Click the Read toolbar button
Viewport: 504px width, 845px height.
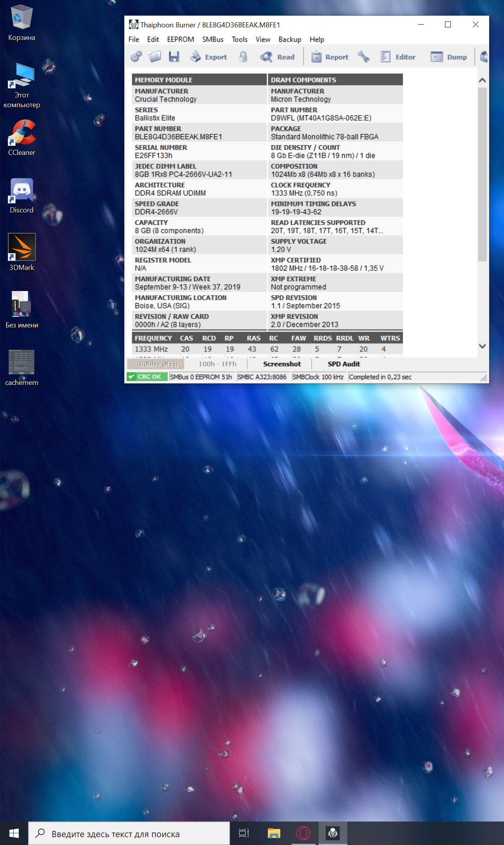(x=278, y=57)
